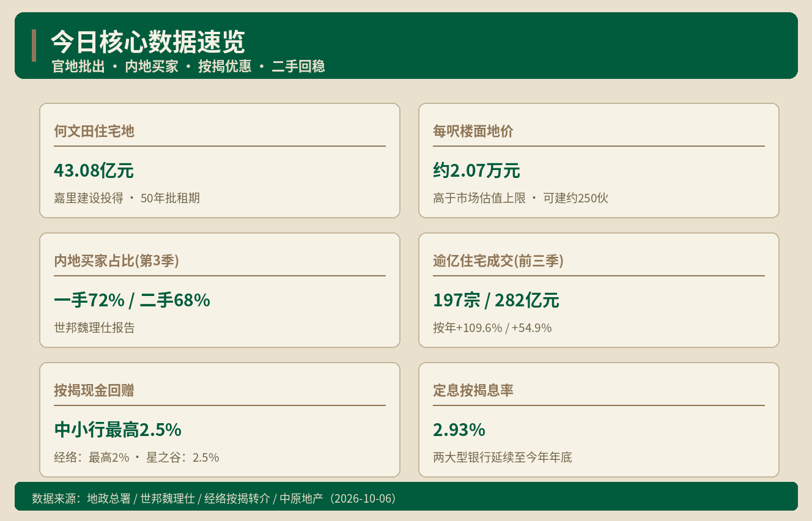Click the subtitle 官地批出 · 内地买家 · 按揭优惠 · 二手回稳
This screenshot has width=812, height=521.
(188, 67)
